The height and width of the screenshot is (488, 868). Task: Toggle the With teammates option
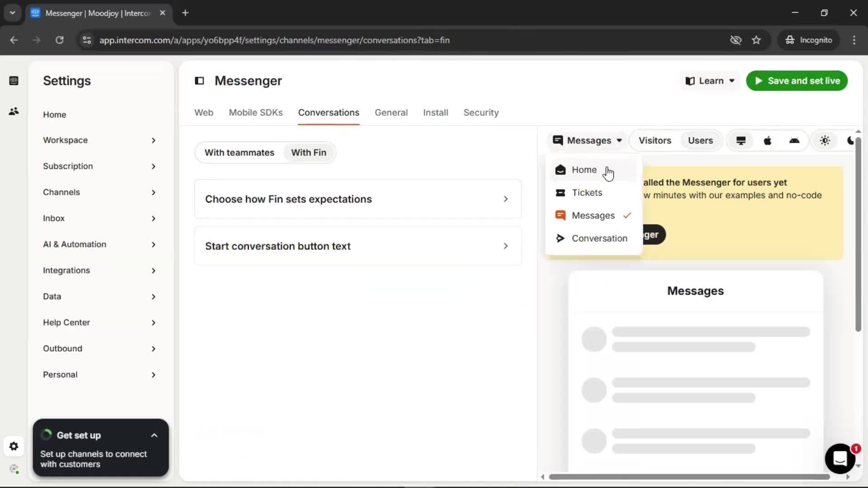click(x=239, y=153)
